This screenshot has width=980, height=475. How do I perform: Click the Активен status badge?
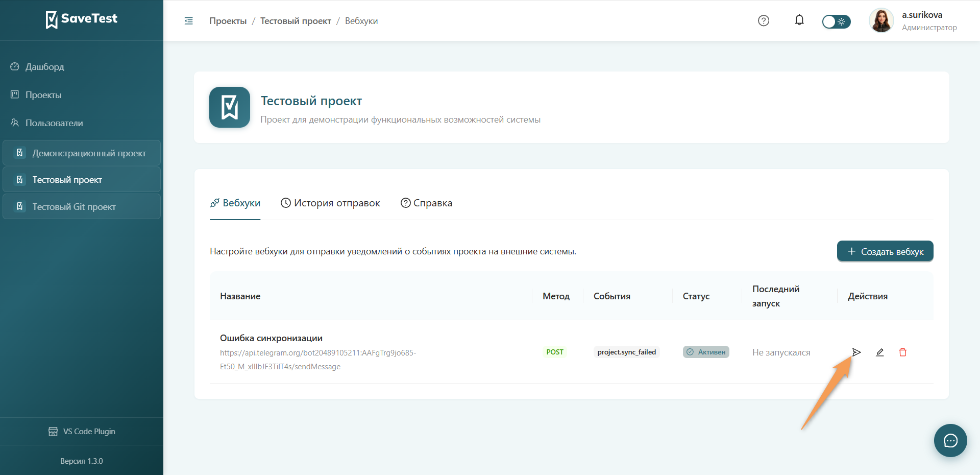(706, 352)
